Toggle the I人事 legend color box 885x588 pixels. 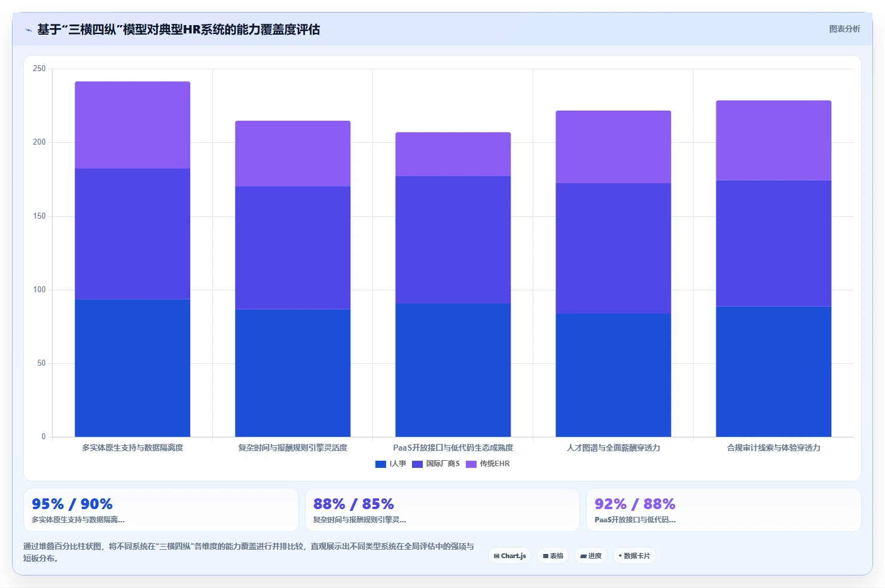click(x=380, y=464)
